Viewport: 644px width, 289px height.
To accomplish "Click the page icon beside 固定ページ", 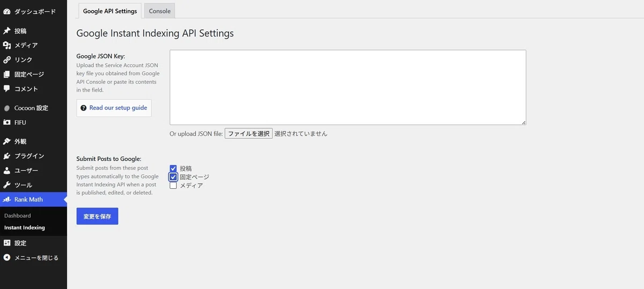I will pyautogui.click(x=6, y=75).
